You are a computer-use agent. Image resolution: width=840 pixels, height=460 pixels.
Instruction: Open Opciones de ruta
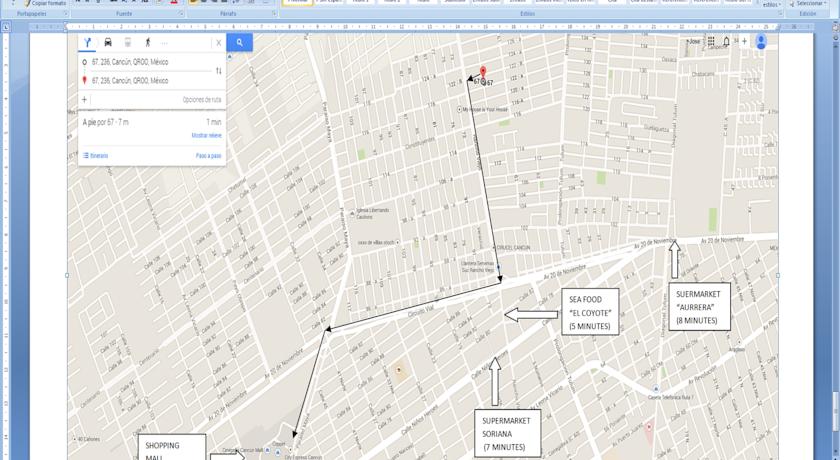coord(201,100)
